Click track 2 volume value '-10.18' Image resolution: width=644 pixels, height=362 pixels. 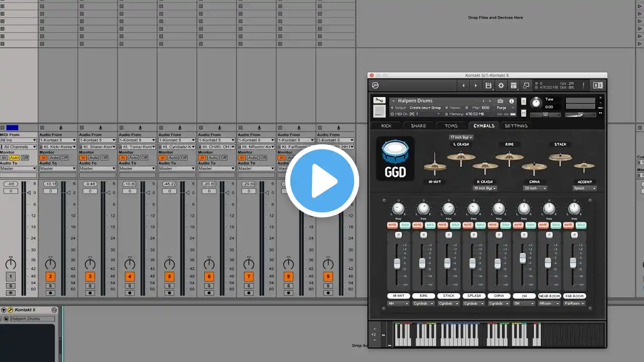(x=50, y=184)
